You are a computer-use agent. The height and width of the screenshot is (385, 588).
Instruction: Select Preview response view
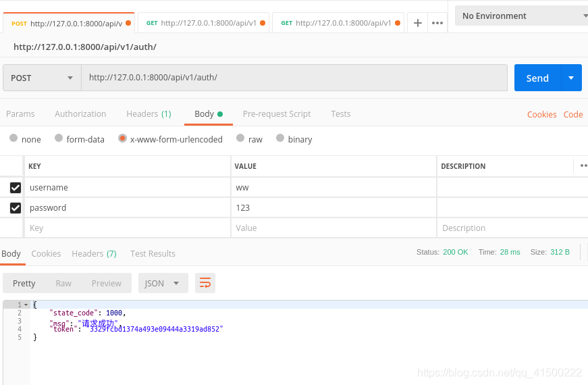click(107, 283)
